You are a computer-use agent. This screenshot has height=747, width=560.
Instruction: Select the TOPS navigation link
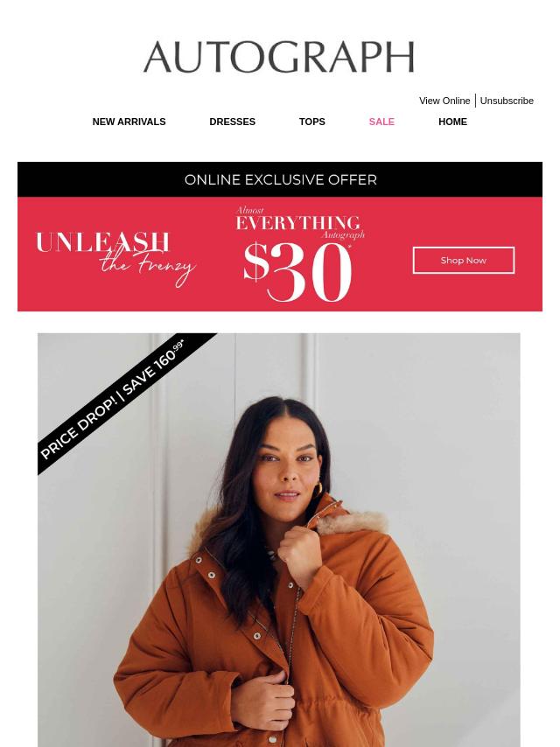pyautogui.click(x=312, y=122)
